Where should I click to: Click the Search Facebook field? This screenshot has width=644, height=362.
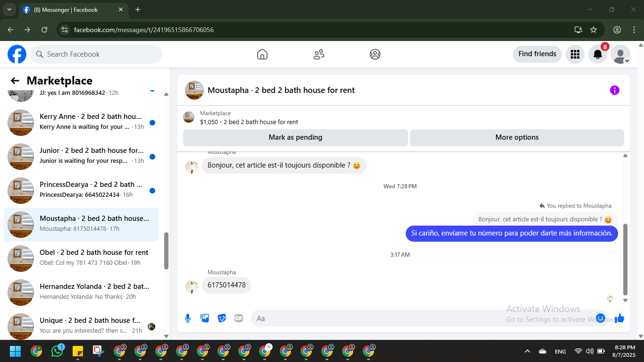(96, 54)
